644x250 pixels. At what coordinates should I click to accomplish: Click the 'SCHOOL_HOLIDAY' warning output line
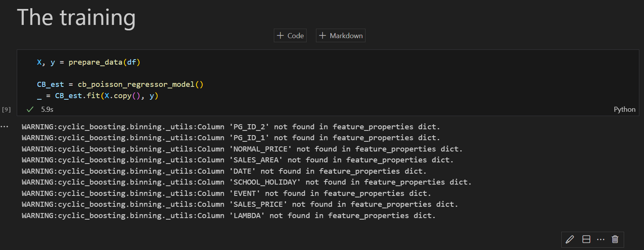246,182
